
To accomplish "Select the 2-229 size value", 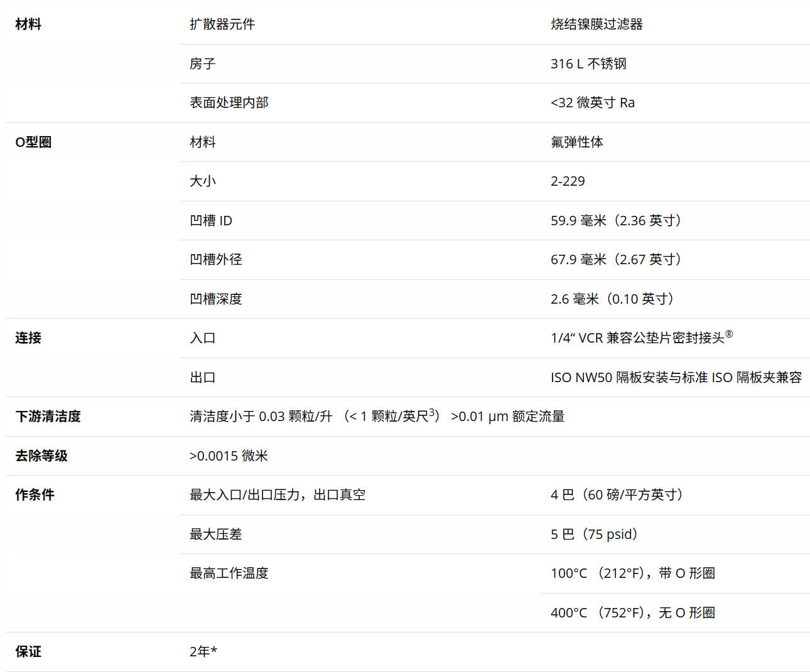I will tap(568, 181).
